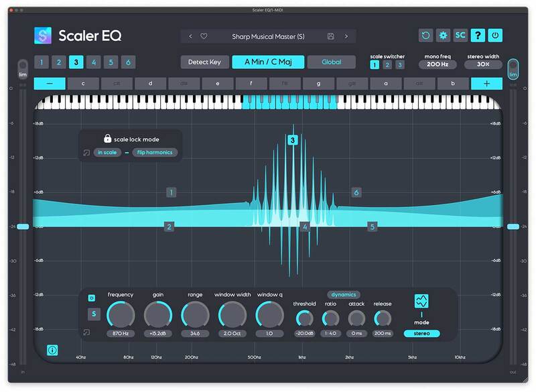Go to previous preset with left chevron
The height and width of the screenshot is (392, 536).
[190, 36]
